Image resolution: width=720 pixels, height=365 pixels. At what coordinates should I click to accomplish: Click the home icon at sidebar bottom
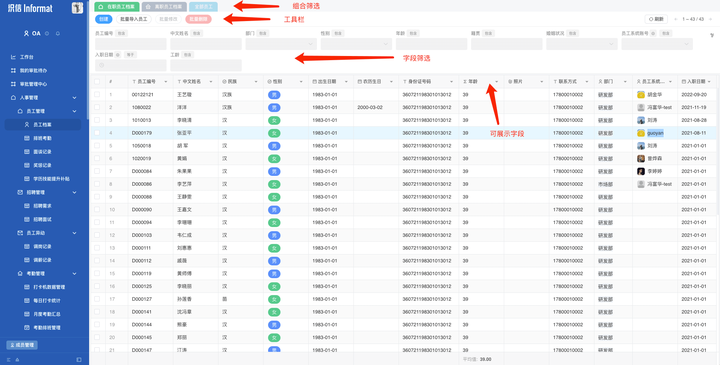(17, 359)
